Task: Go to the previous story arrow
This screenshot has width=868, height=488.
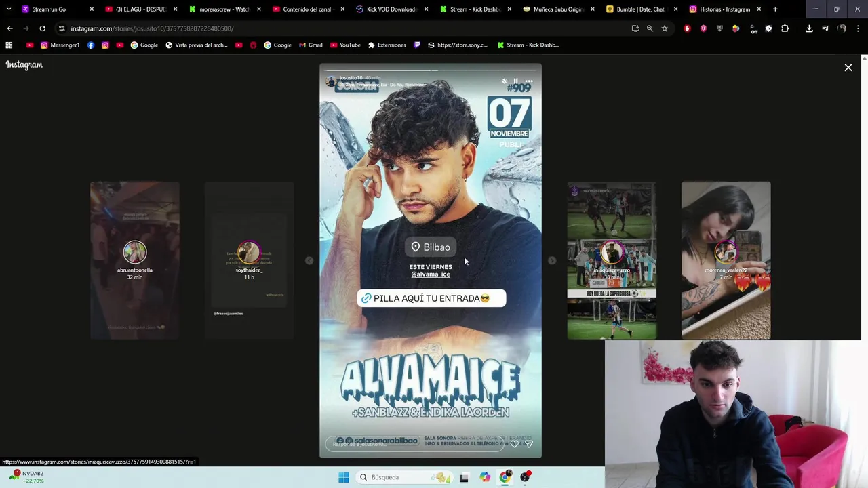Action: coord(309,260)
